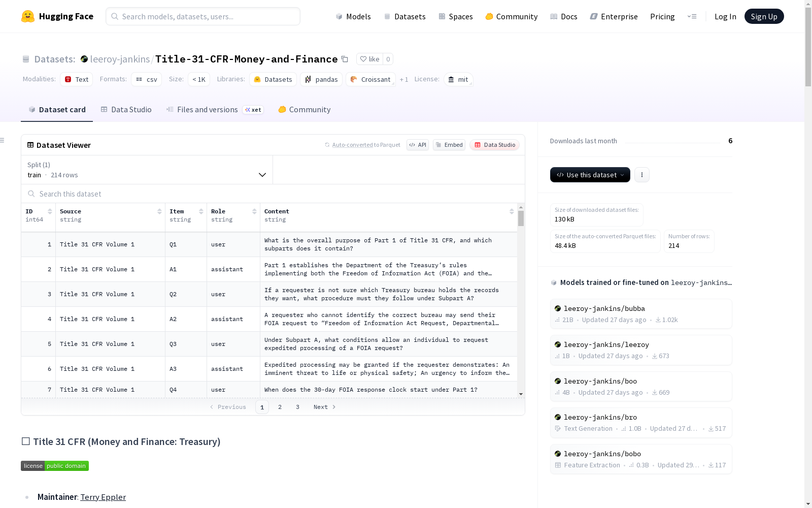Screen dimensions: 812x508
Task: Select page 1 of the table
Action: click(262, 407)
